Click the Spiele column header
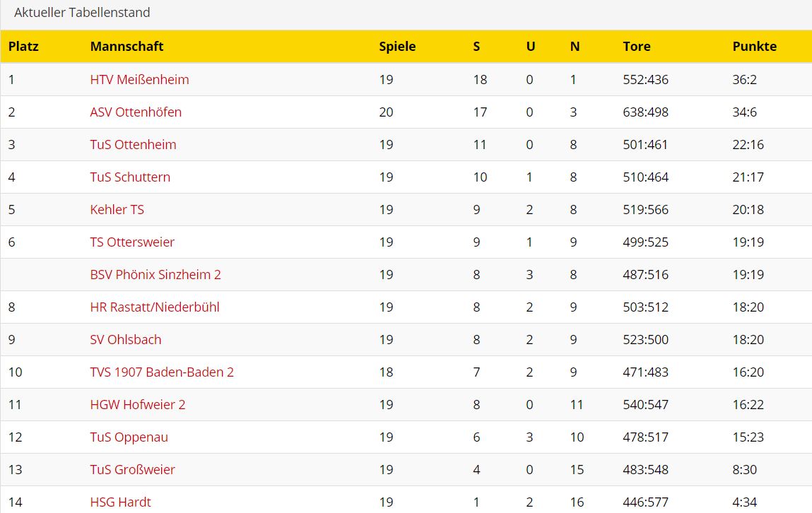Image resolution: width=812 pixels, height=513 pixels. pyautogui.click(x=397, y=47)
